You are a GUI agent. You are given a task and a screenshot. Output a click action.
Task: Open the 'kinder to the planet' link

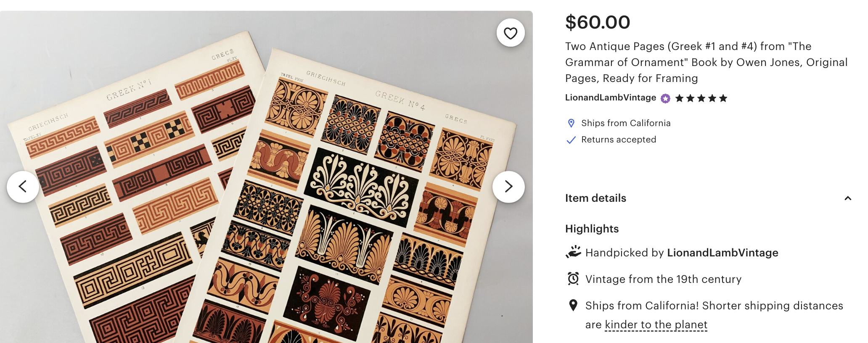[x=656, y=325]
